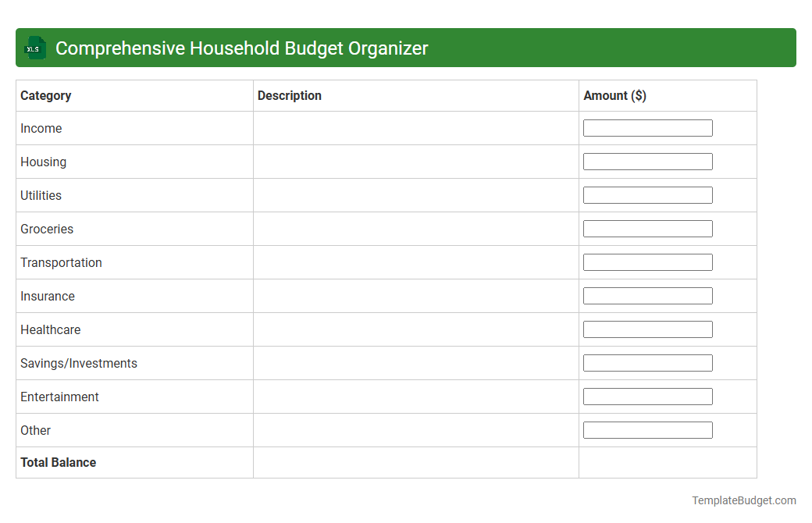Image resolution: width=812 pixels, height=523 pixels.
Task: Click the Category column header
Action: [45, 95]
